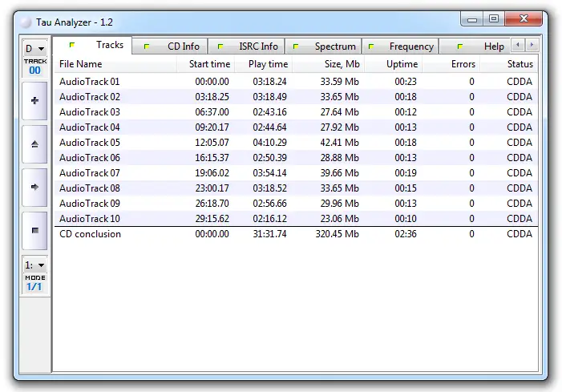This screenshot has height=392, width=562.
Task: Open the CD Info tab
Action: pos(170,46)
